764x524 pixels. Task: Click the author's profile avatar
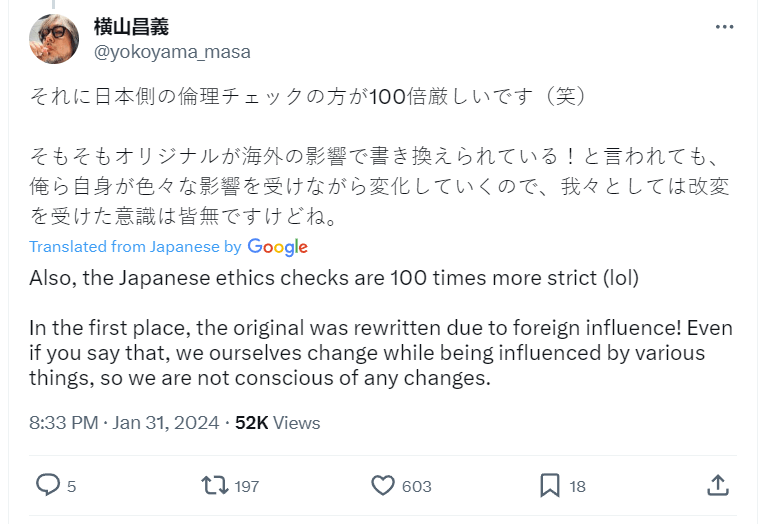click(54, 38)
